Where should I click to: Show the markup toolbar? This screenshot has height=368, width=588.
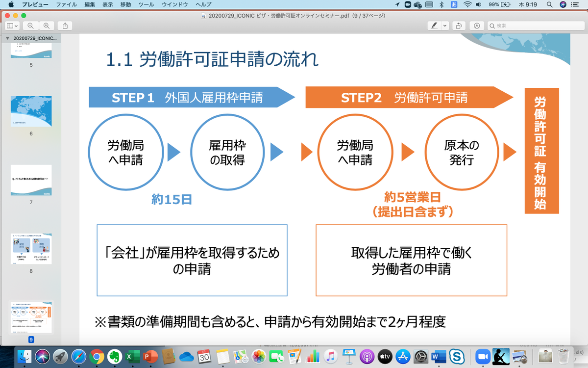click(477, 26)
